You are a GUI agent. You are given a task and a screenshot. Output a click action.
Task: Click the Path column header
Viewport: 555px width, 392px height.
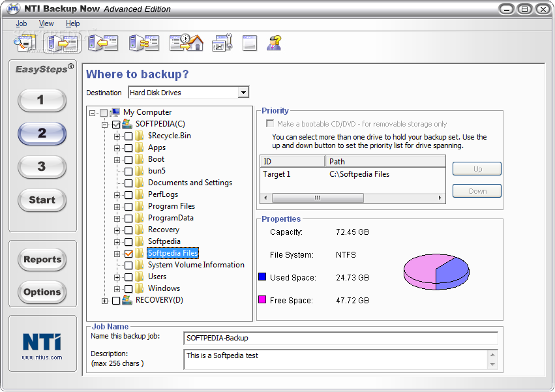point(385,162)
